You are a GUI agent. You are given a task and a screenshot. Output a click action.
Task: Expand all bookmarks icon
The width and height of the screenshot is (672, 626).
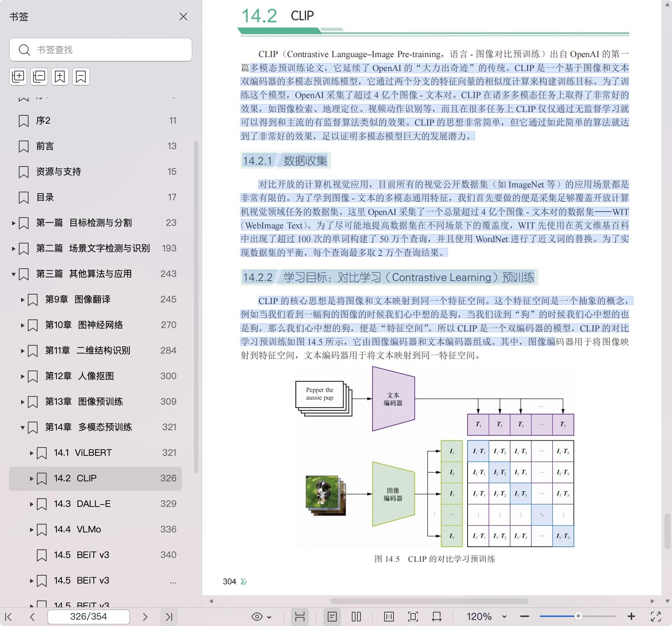18,77
